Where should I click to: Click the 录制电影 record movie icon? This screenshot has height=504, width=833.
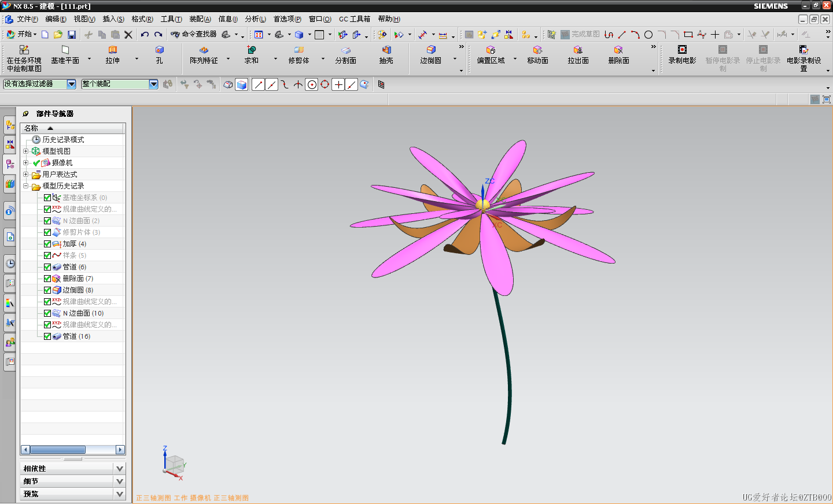682,55
